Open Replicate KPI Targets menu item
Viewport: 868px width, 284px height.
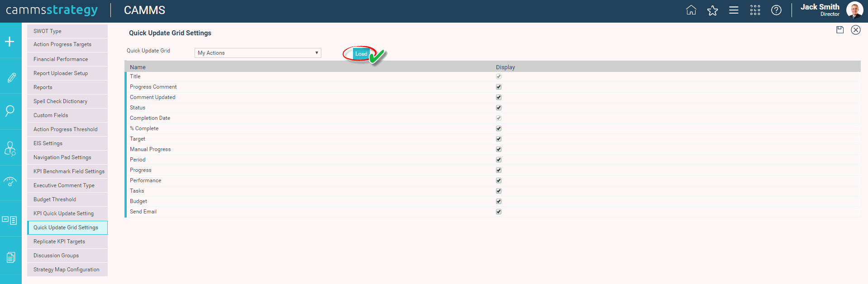point(67,241)
